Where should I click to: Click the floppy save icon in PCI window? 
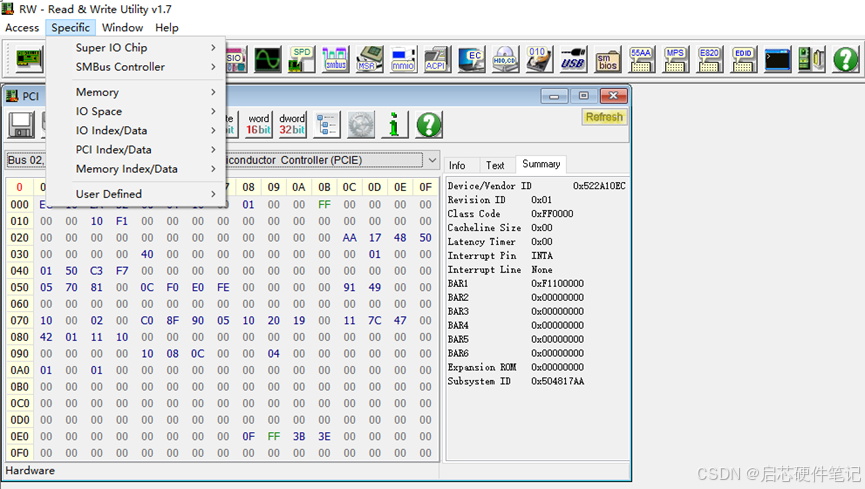pos(22,125)
